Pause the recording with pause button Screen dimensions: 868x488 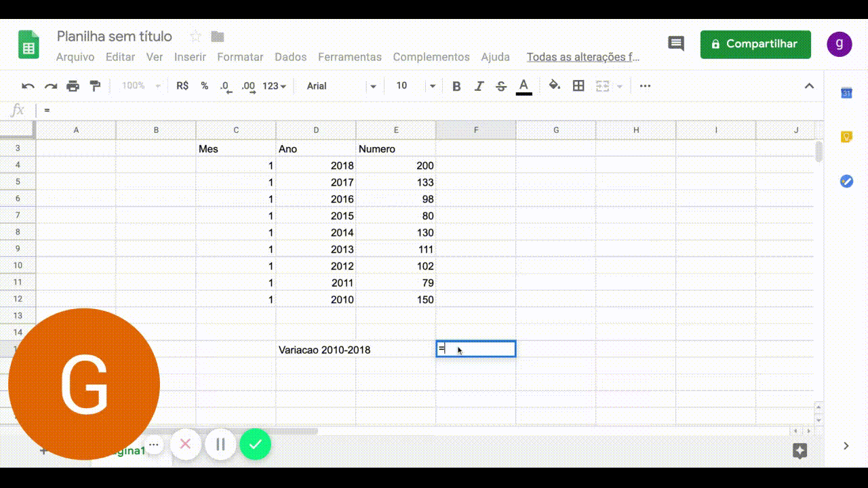(x=220, y=445)
